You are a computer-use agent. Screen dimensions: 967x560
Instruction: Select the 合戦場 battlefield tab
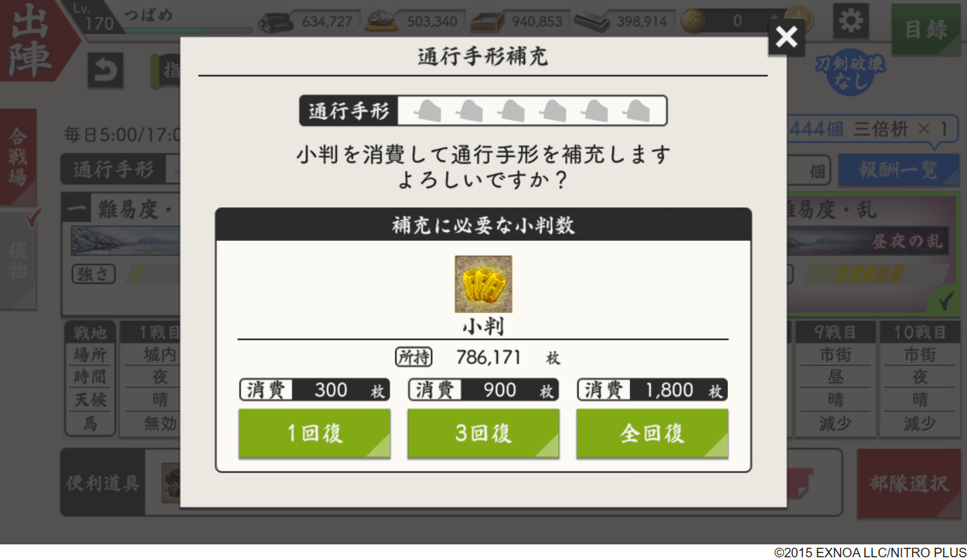coord(18,158)
